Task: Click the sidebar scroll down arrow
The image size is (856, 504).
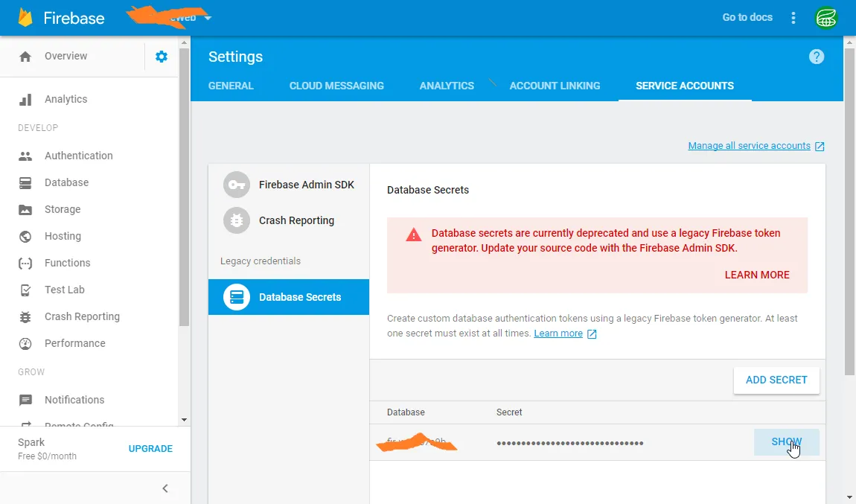Action: point(184,420)
